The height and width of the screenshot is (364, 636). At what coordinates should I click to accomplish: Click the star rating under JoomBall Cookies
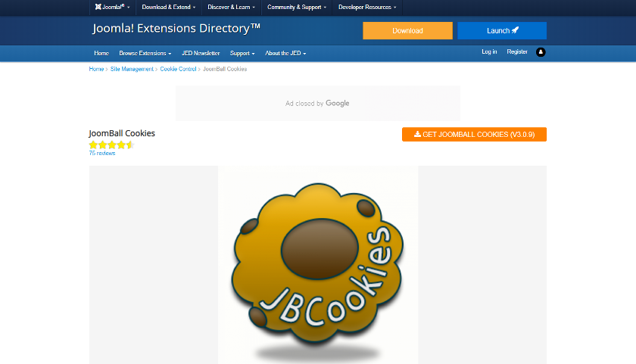[111, 145]
